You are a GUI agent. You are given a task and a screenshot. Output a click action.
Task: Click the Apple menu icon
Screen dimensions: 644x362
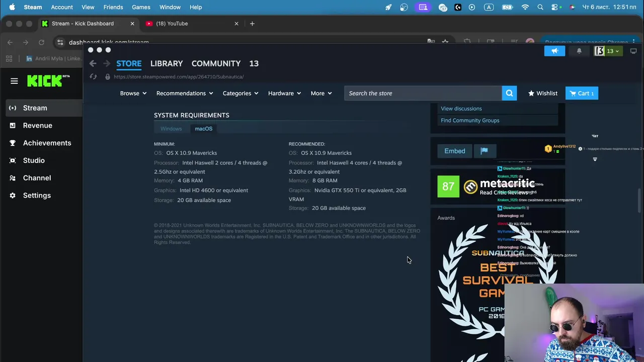pyautogui.click(x=12, y=7)
